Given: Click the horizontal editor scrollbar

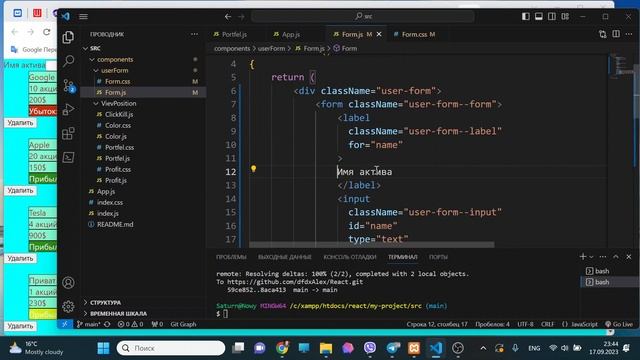Looking at the screenshot, I should point(371,245).
